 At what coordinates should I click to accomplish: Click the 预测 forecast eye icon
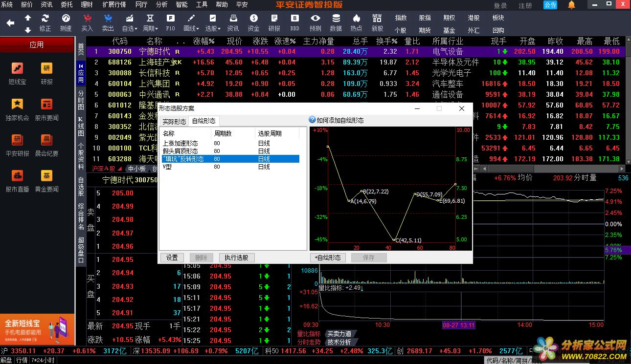pyautogui.click(x=315, y=22)
